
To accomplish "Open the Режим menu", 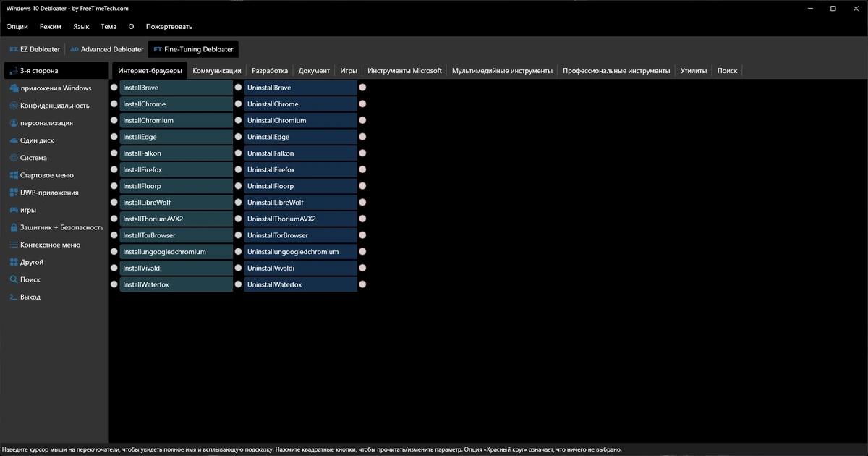I will pos(51,26).
